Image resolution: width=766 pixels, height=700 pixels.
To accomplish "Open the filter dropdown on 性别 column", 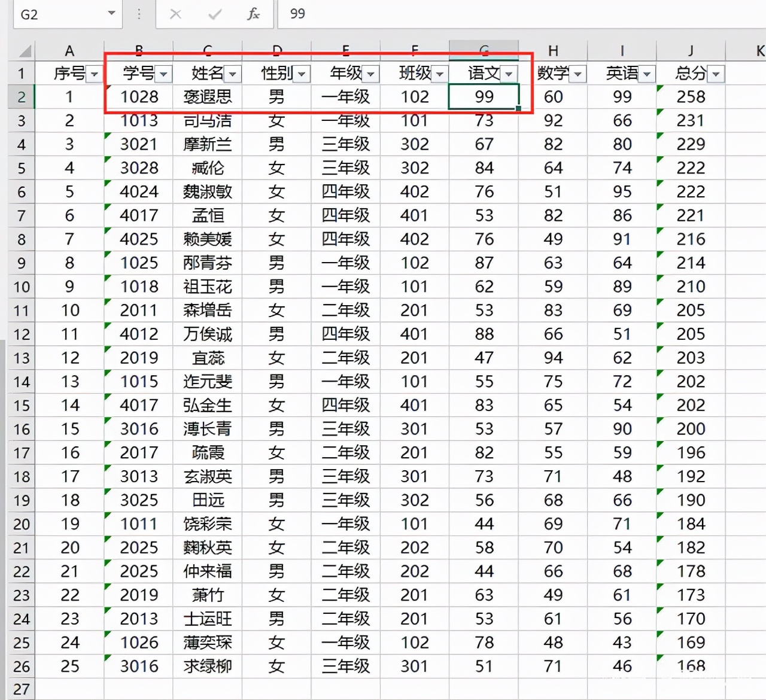I will coord(302,74).
